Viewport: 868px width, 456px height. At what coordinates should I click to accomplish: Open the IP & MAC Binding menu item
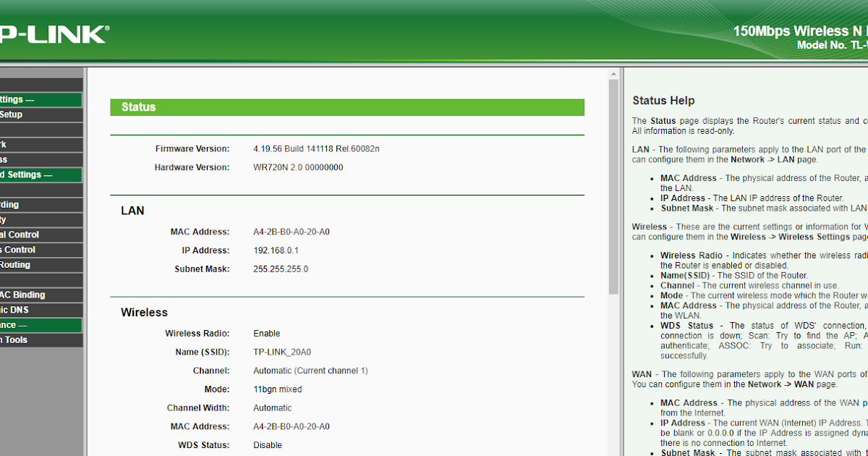pos(41,295)
